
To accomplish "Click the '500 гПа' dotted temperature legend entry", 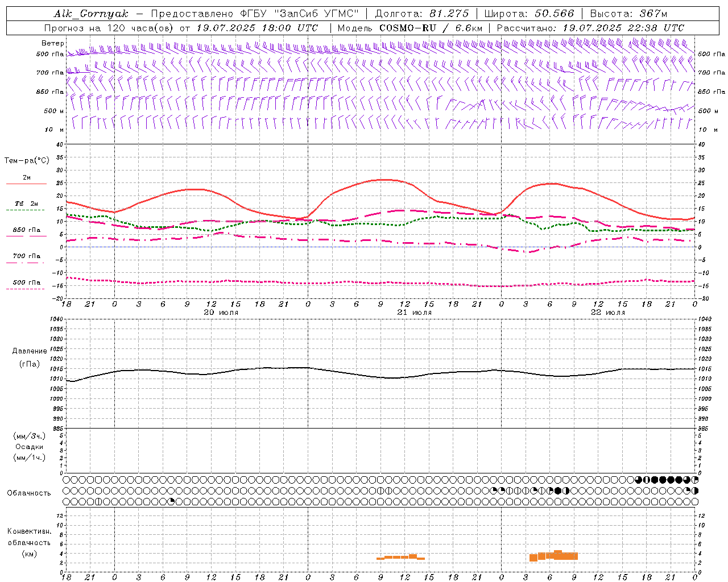I will tap(26, 282).
